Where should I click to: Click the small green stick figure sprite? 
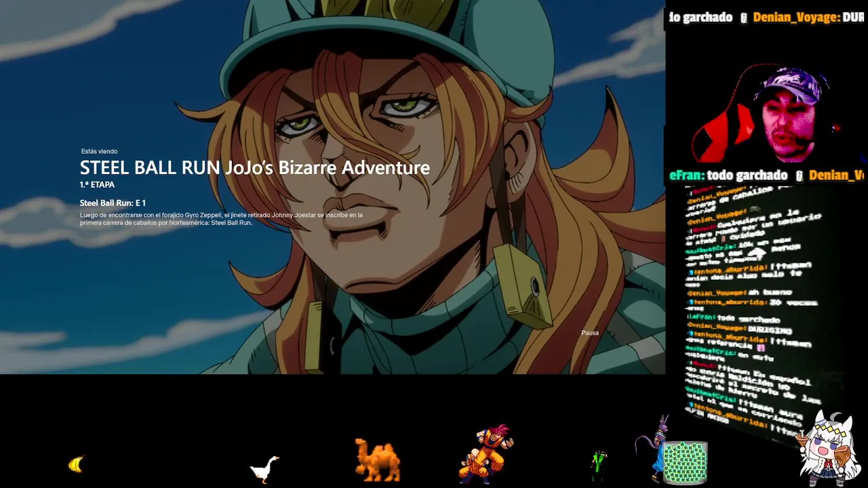tap(598, 466)
